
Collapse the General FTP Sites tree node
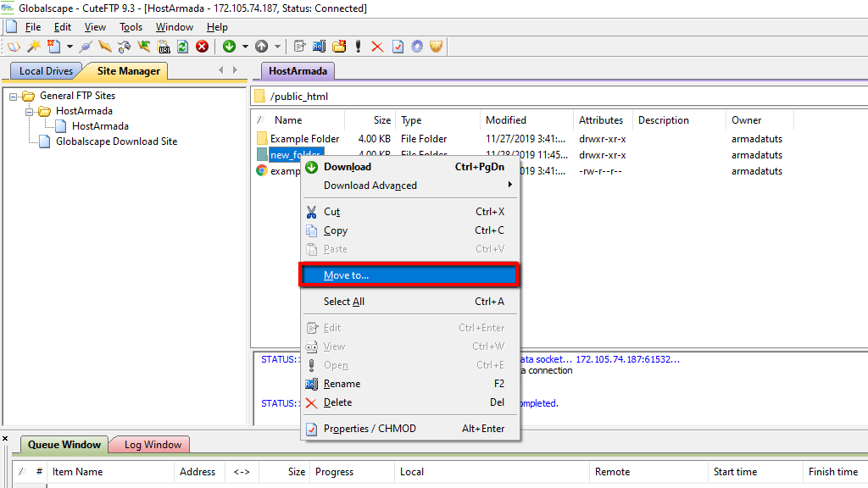(14, 96)
